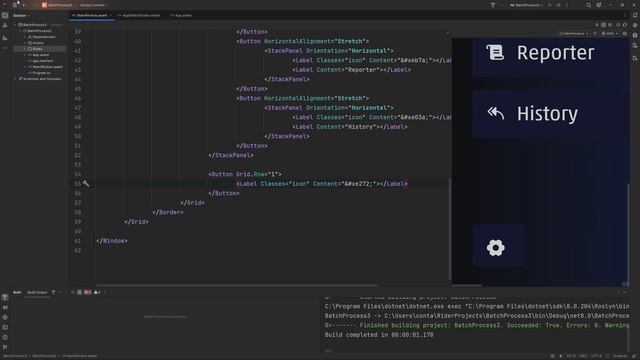Open the Build tool window hammer in bottom-left strip
The width and height of the screenshot is (640, 360).
5,297
